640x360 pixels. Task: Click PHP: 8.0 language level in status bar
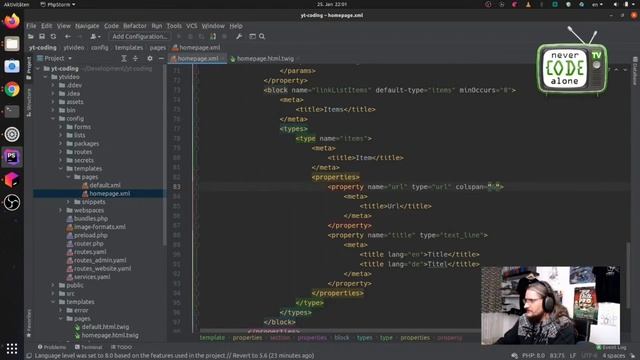tap(533, 356)
